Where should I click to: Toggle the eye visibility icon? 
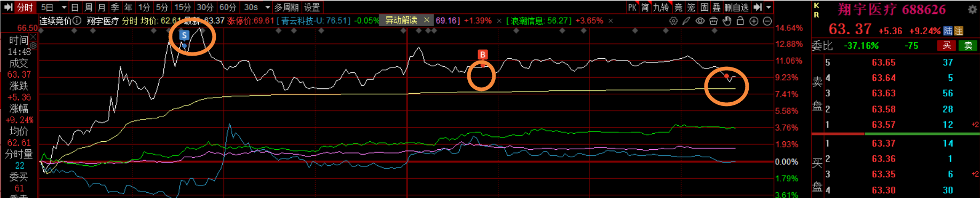click(x=700, y=21)
